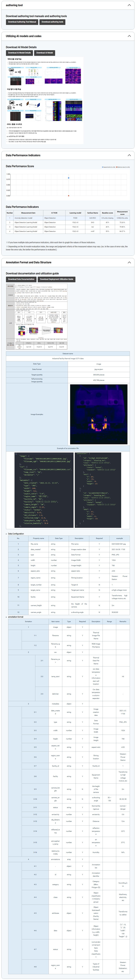Collapse the Utilizing AI models and codes section
136x980 pixels.
click(129, 36)
